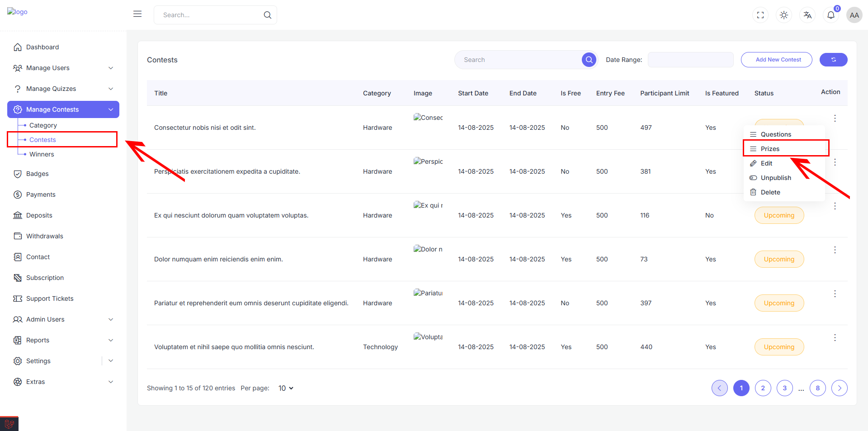868x431 pixels.
Task: Select Contests under Manage Contests
Action: click(x=42, y=140)
